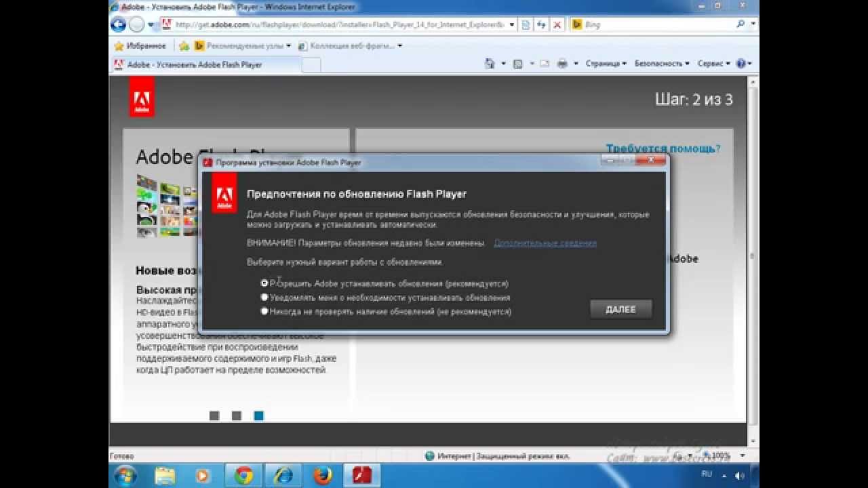Open Windows Explorer from the taskbar
Screen dimensions: 868x488
[x=165, y=475]
